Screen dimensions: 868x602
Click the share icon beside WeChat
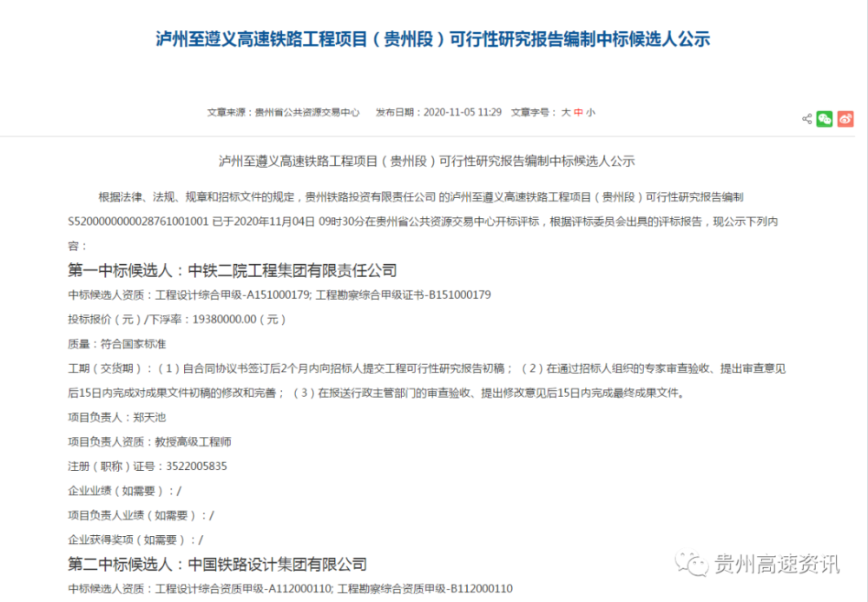[806, 119]
